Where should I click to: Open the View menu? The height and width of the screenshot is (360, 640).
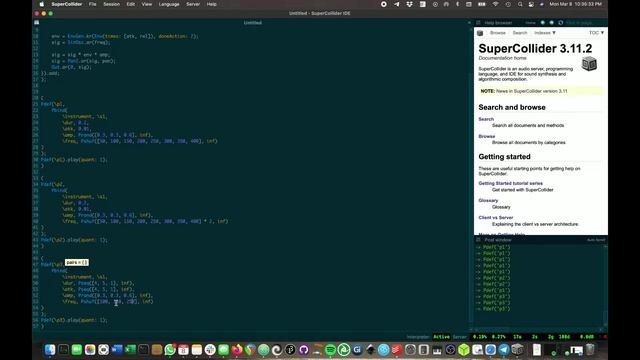147,4
